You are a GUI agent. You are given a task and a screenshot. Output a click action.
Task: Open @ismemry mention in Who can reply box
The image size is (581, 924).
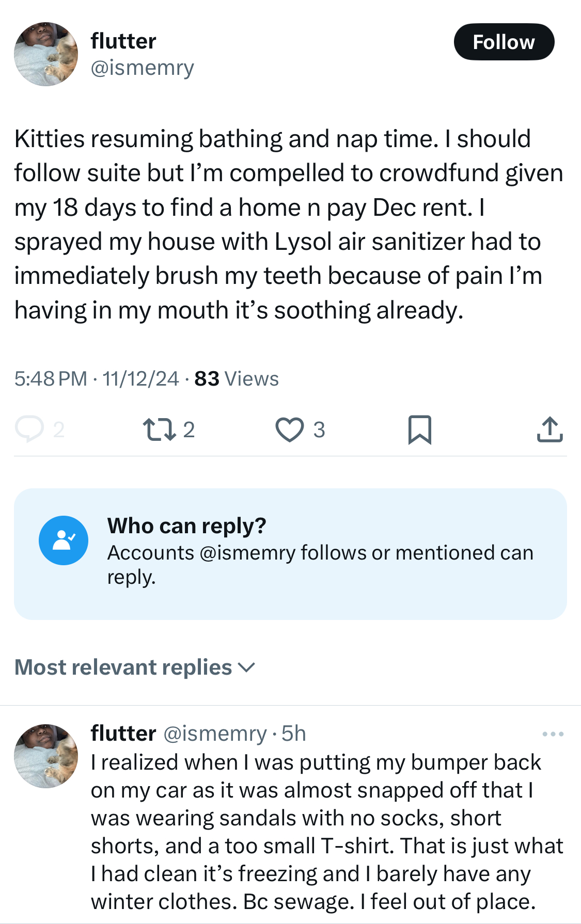[247, 553]
